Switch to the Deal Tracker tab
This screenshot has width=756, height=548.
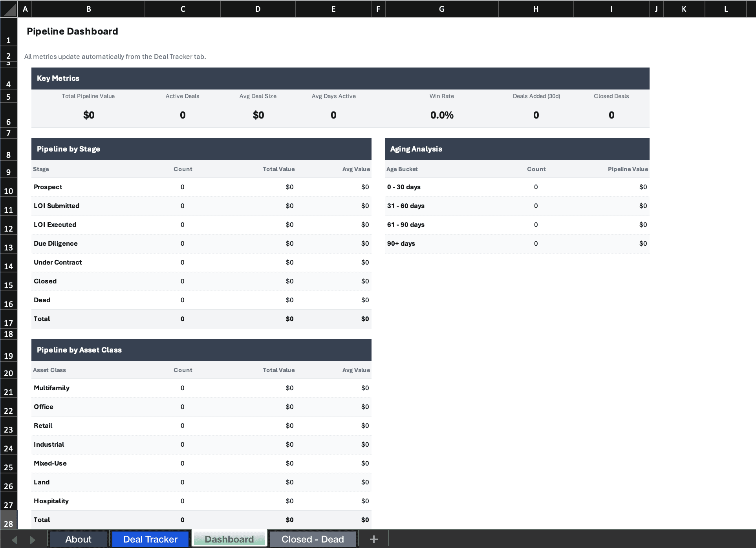[150, 539]
